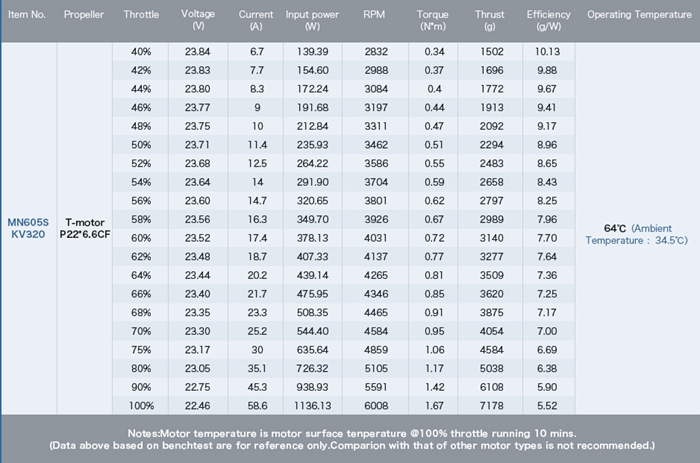This screenshot has width=700, height=463.
Task: Click the Efficiency (g/W) column header
Action: click(x=546, y=20)
